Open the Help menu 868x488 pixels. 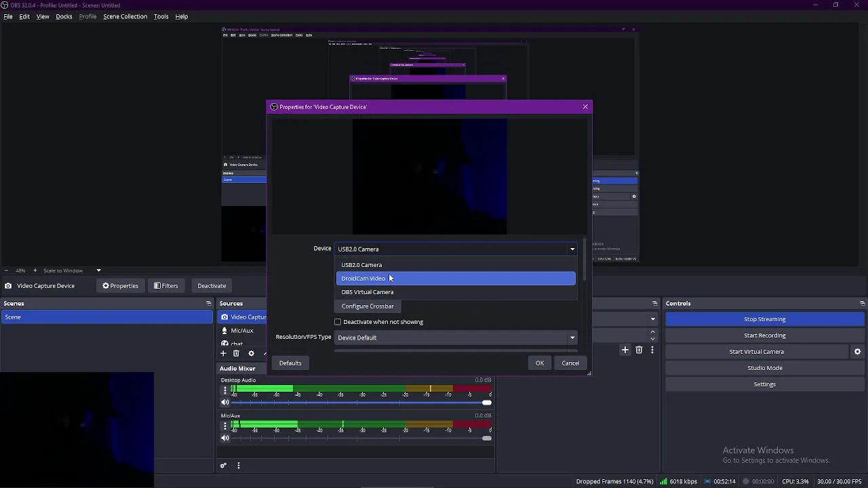tap(182, 16)
